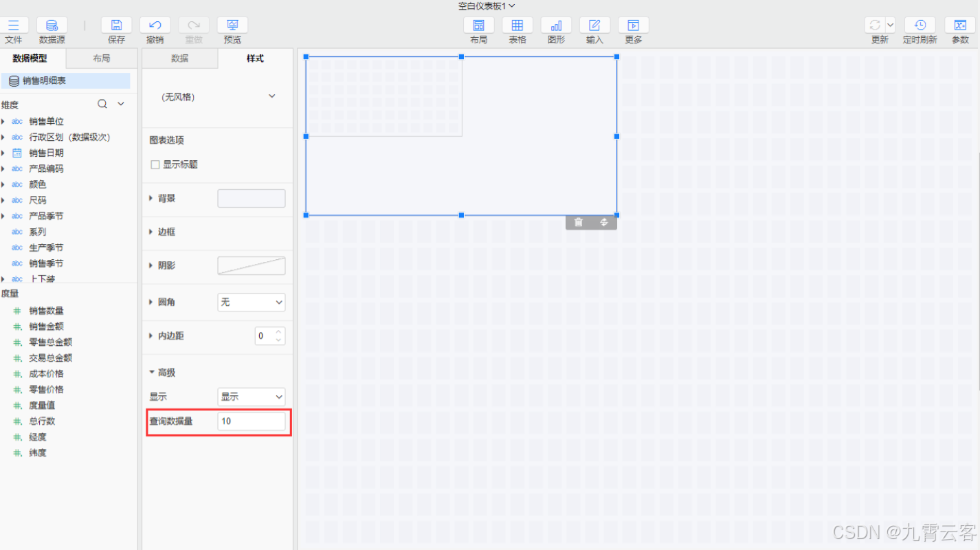Open the 阴影 shadow swatch
The image size is (980, 550).
252,266
